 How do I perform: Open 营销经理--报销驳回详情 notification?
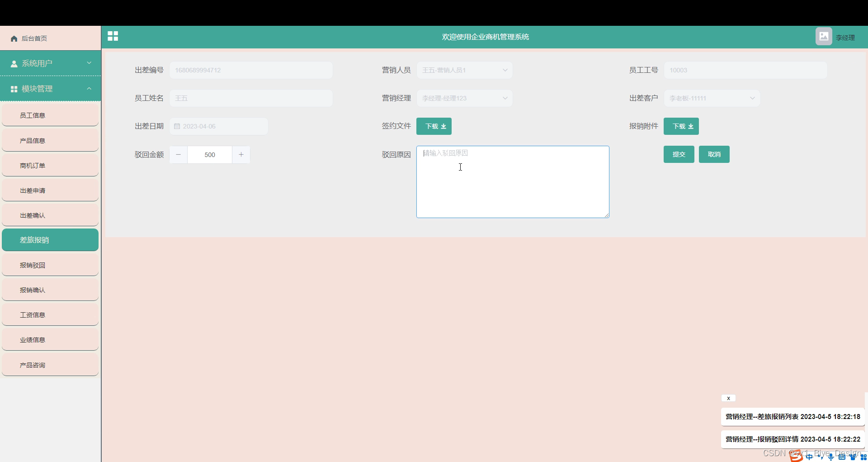point(793,439)
